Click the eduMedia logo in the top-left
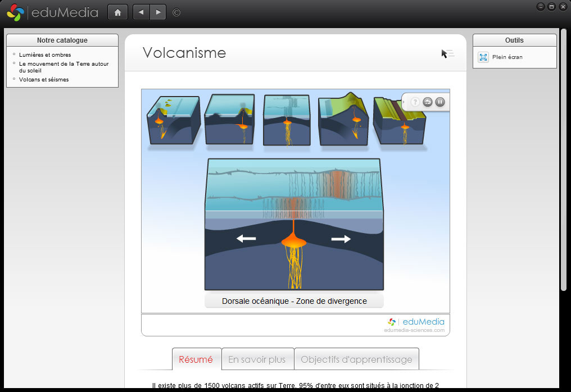The image size is (571, 392). [x=52, y=12]
